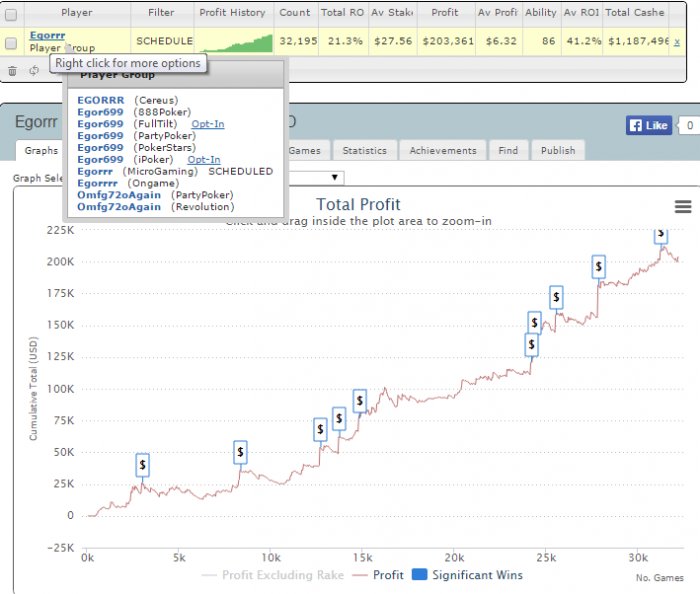This screenshot has width=700, height=594.
Task: Click the first significant win marker near 3k games
Action: pyautogui.click(x=142, y=465)
